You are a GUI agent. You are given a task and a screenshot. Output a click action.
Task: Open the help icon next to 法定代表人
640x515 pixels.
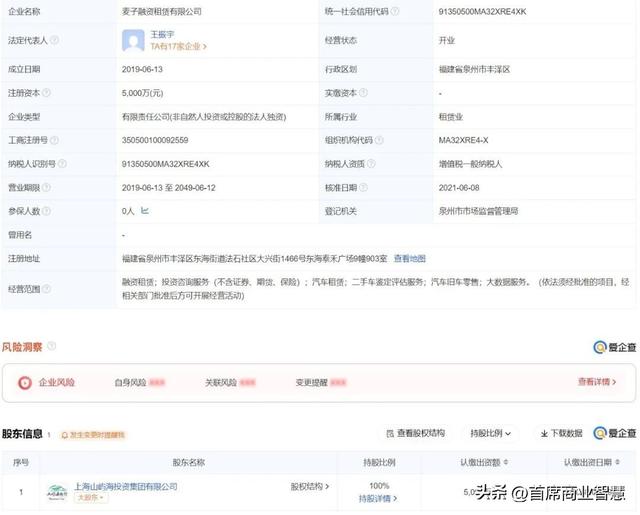tap(54, 40)
